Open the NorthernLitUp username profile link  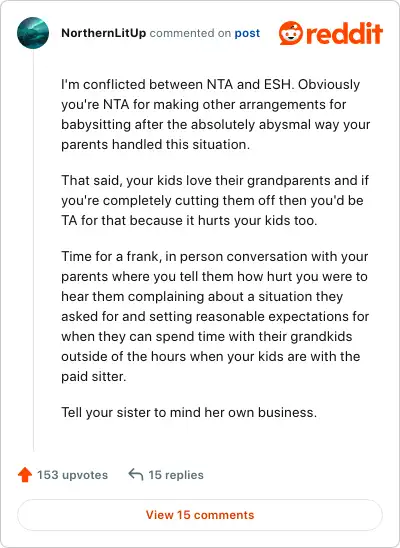[x=103, y=33]
